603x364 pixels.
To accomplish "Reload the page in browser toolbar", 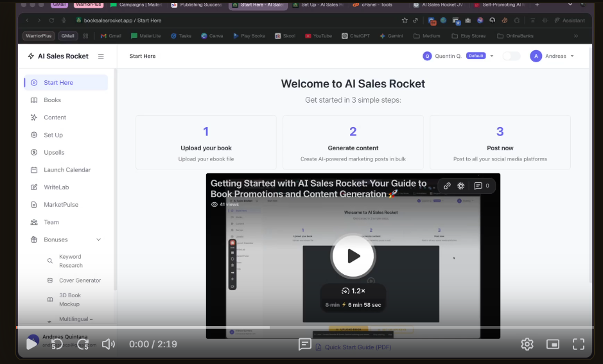I will [x=51, y=21].
